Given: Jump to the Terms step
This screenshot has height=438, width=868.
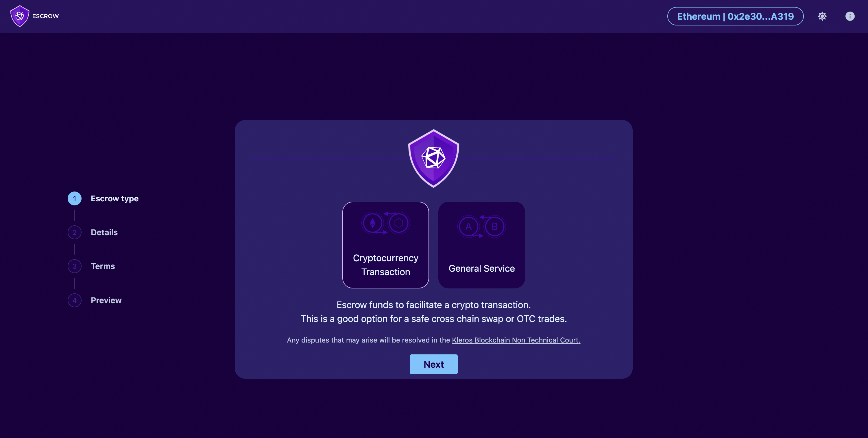Looking at the screenshot, I should pyautogui.click(x=103, y=266).
